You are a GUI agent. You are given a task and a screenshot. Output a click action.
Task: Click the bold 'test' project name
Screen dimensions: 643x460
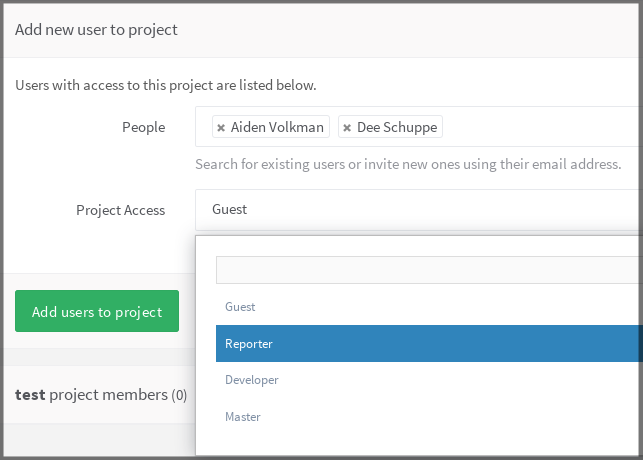30,394
